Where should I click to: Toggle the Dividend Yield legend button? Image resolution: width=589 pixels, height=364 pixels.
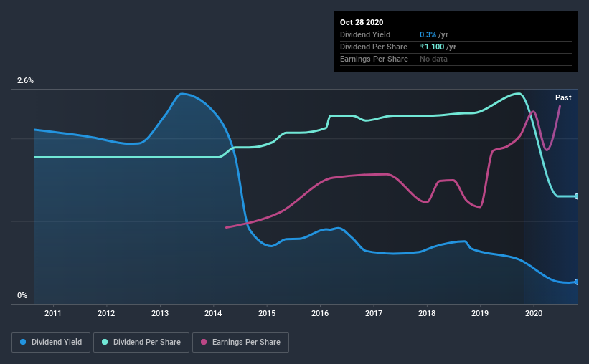(x=51, y=343)
